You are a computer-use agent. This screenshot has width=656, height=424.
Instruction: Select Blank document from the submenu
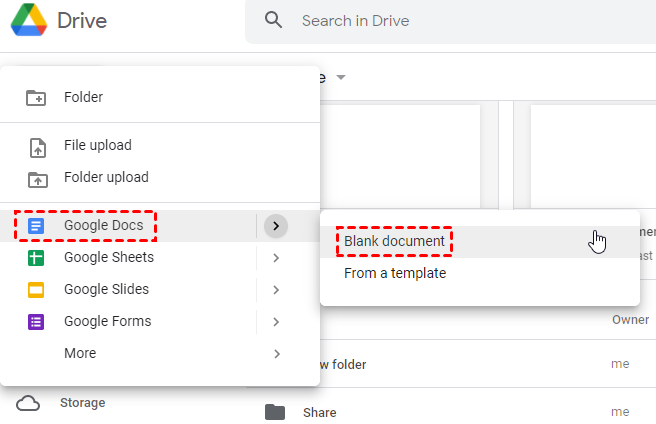[x=394, y=241]
